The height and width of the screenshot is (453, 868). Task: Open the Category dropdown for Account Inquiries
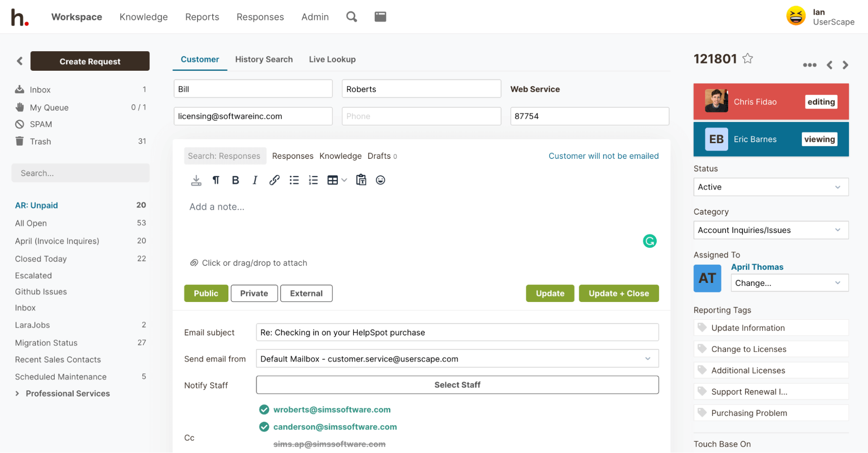pos(770,230)
